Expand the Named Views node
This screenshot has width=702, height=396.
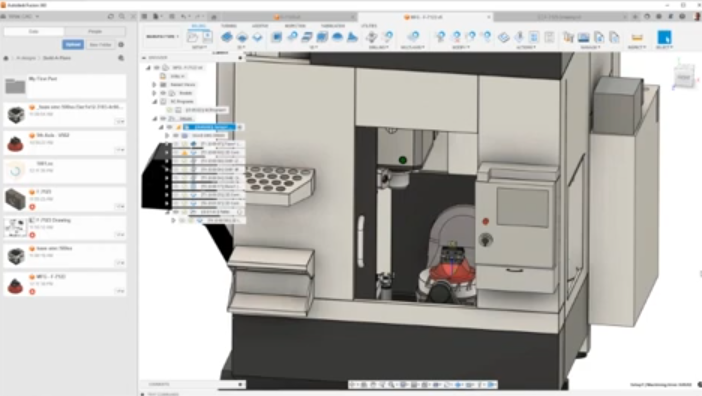coord(154,85)
